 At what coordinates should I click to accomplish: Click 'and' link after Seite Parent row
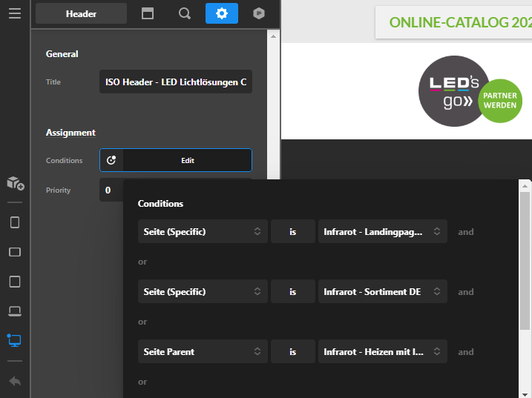[x=465, y=352]
